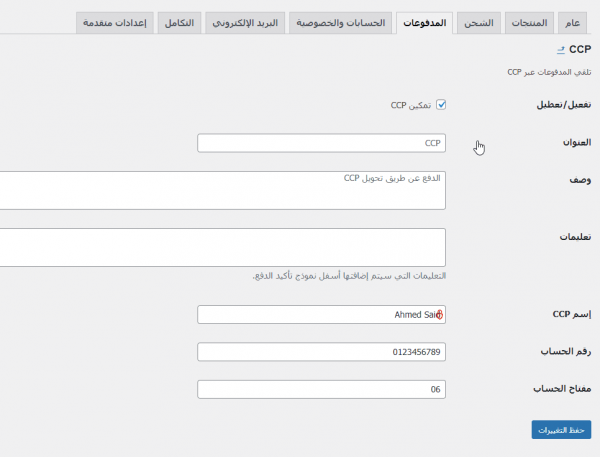Click the red icon inside the CCP name field
This screenshot has width=600, height=457.
pos(439,315)
